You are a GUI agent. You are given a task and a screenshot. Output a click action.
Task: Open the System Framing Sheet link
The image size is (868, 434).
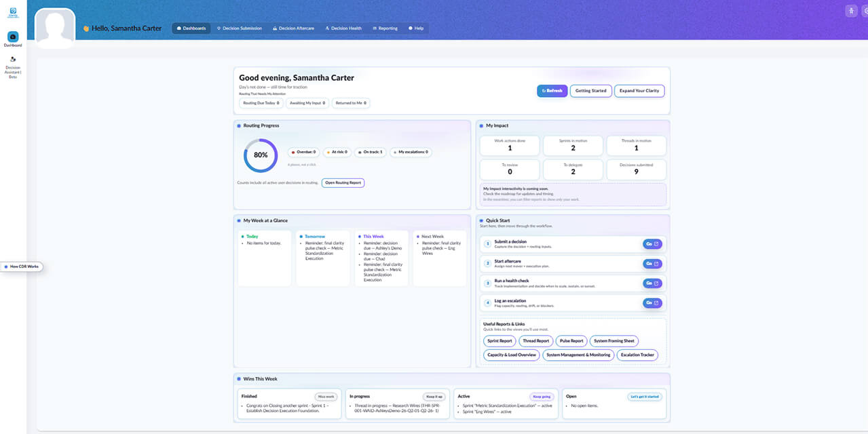(614, 341)
